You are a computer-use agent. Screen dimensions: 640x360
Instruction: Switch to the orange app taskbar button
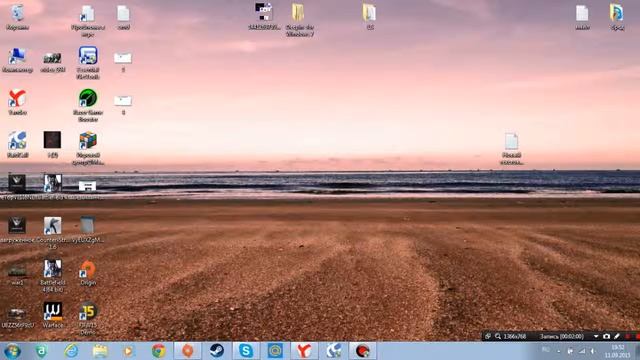188,351
